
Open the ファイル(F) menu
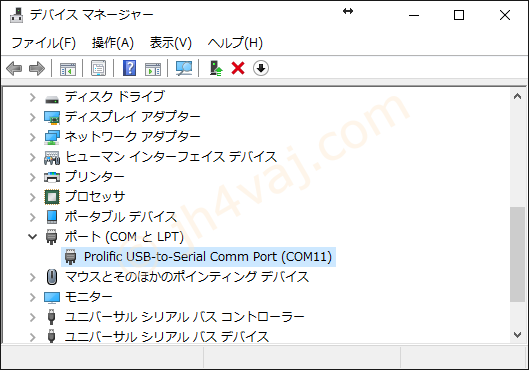pos(44,43)
